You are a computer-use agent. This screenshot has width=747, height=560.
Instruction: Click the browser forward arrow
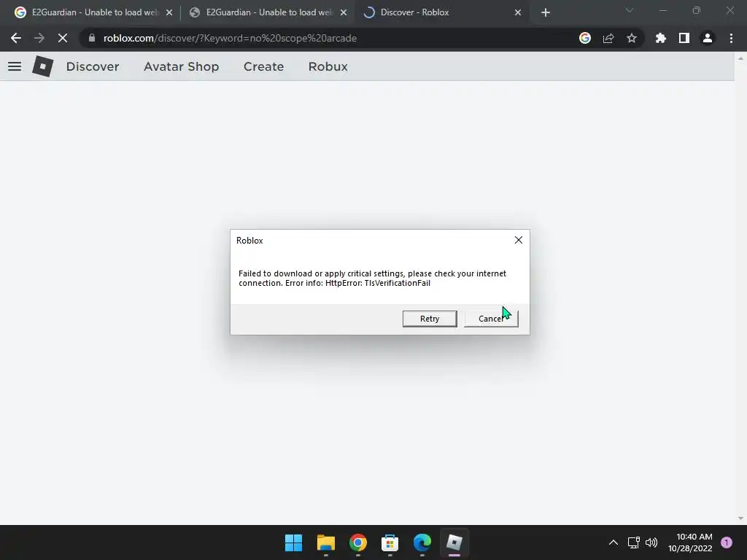click(x=39, y=38)
